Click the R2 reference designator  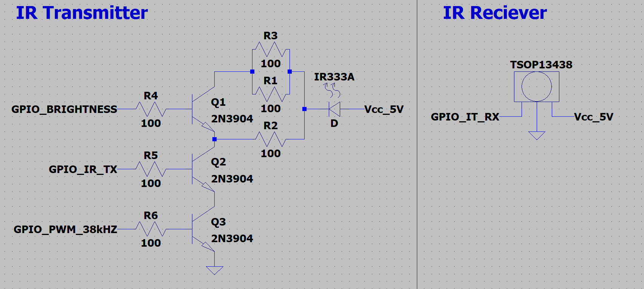[271, 125]
